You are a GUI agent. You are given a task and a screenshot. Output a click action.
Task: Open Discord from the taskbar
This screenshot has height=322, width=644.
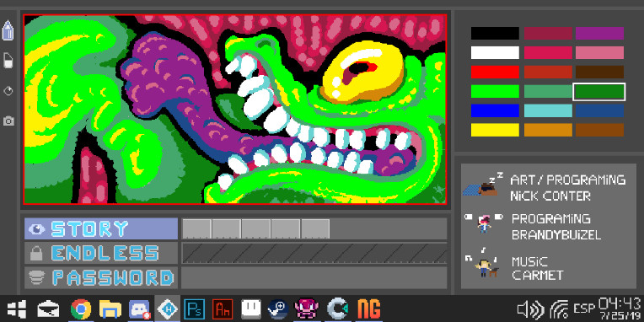(140, 309)
